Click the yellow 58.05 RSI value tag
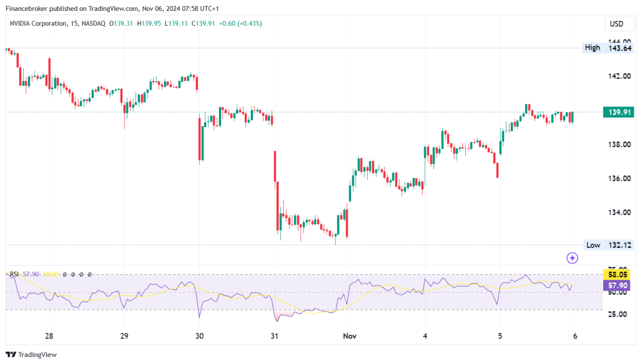The width and height of the screenshot is (642, 364). click(x=617, y=275)
